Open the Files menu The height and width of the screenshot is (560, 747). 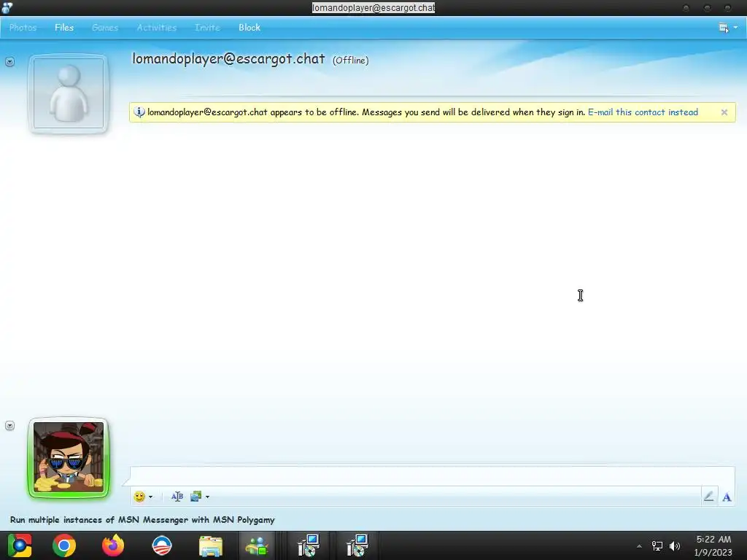click(64, 28)
